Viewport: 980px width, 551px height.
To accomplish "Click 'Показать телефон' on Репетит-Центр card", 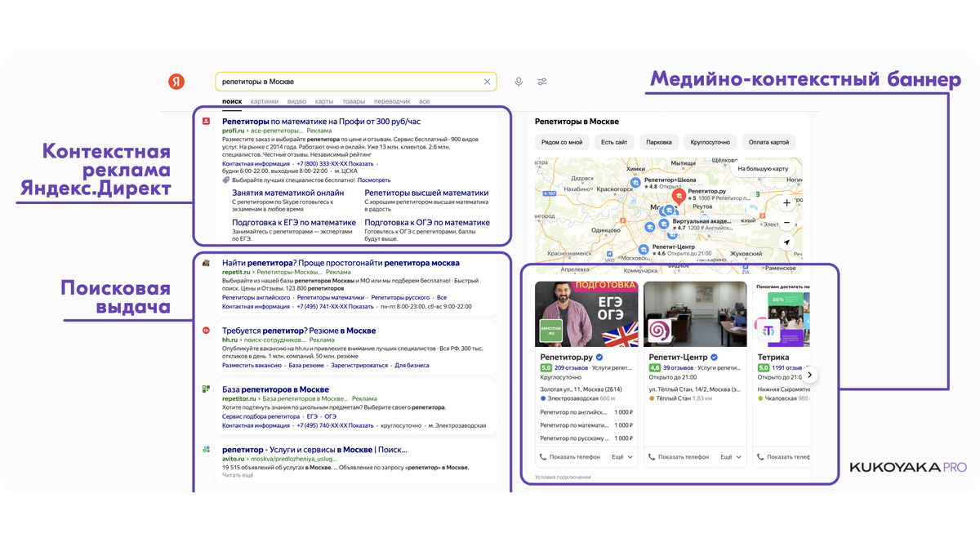I will pyautogui.click(x=679, y=457).
